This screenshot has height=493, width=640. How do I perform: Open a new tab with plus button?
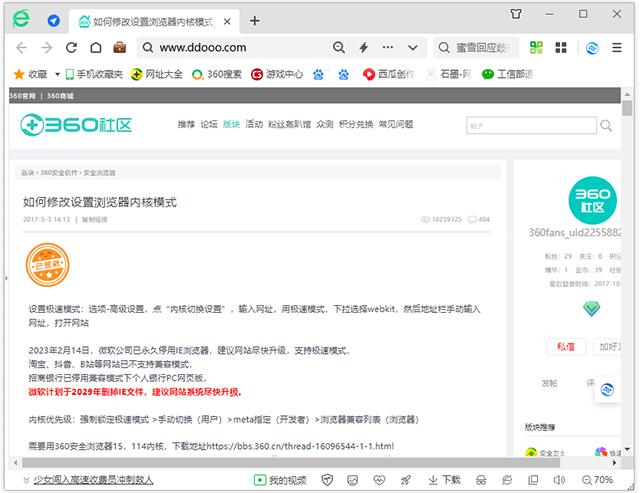(x=255, y=21)
